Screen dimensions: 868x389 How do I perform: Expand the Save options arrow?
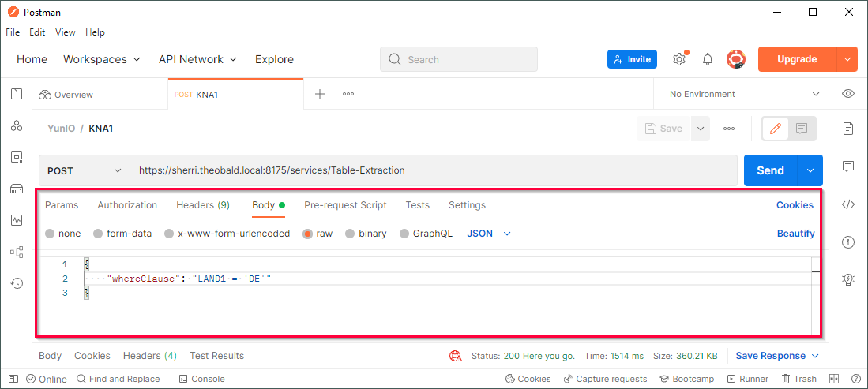click(701, 129)
